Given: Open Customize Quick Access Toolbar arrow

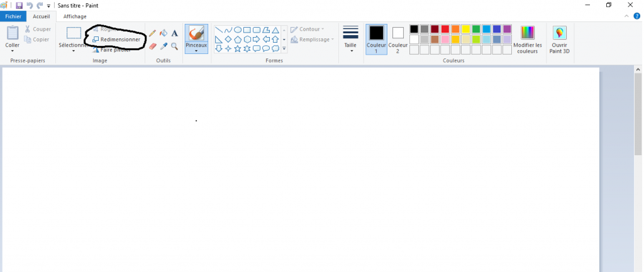Looking at the screenshot, I should tap(48, 6).
